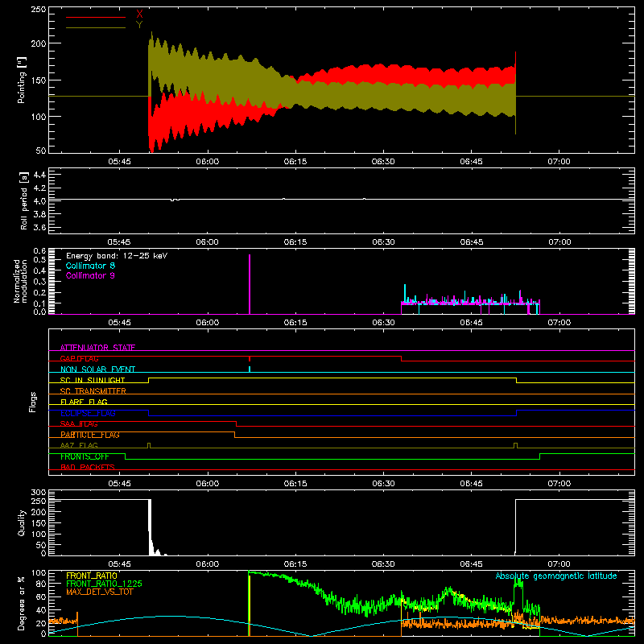Screen dimensions: 644x644
Task: Click the red X legend line
Action: pos(96,17)
